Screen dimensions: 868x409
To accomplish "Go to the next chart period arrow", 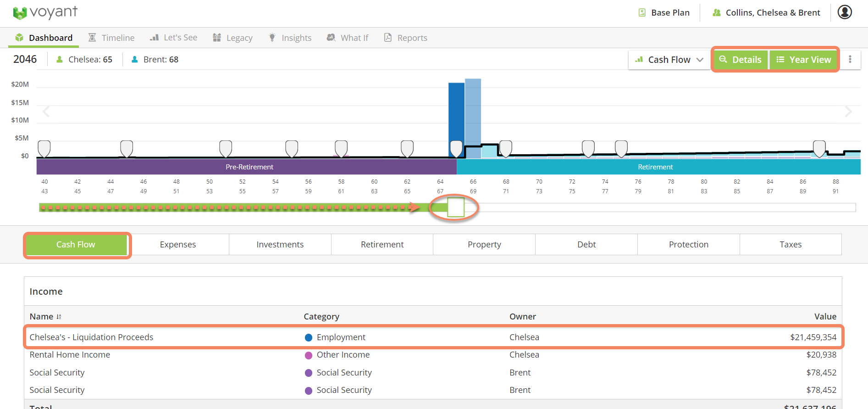I will click(848, 112).
